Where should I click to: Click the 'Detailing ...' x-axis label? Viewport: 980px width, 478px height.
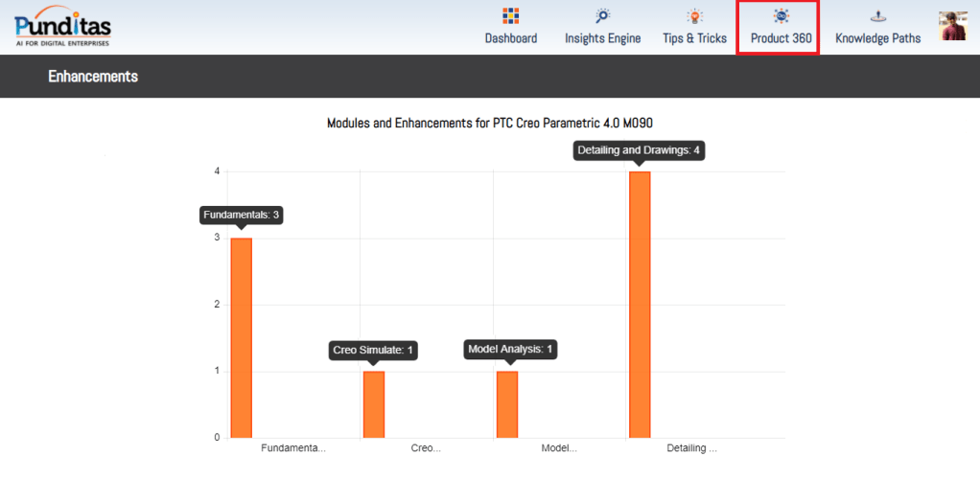691,447
